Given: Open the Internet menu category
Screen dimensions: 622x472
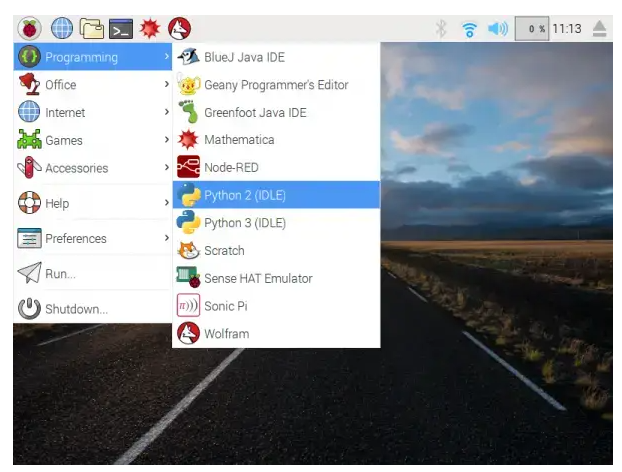Looking at the screenshot, I should [92, 112].
